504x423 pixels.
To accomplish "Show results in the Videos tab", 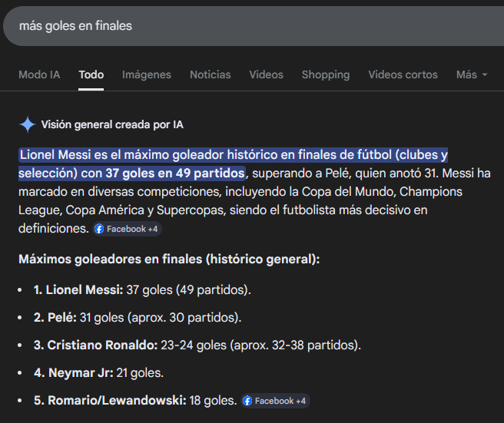I will [x=266, y=74].
